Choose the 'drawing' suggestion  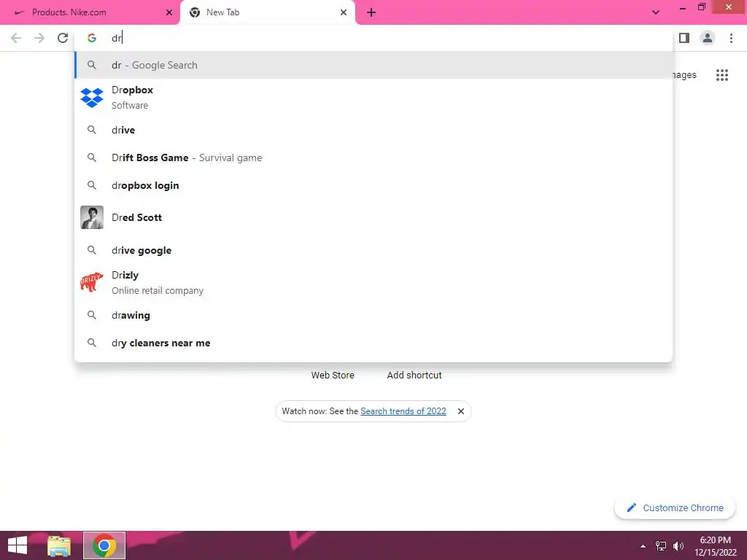tap(373, 315)
